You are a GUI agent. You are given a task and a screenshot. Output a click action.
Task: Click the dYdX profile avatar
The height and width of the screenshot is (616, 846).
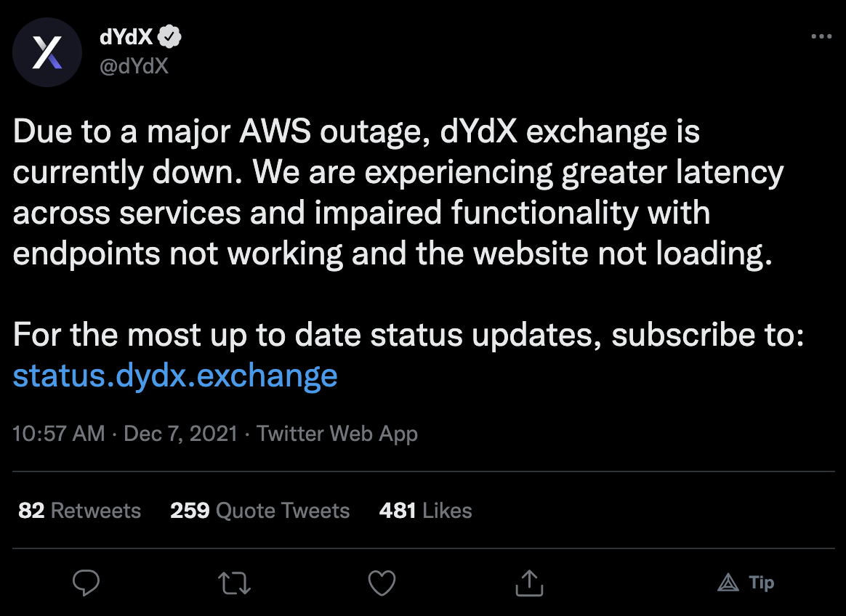pos(47,54)
